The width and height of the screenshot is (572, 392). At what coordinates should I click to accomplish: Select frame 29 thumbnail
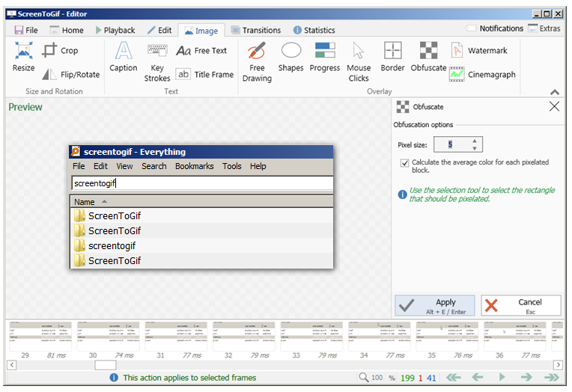[x=40, y=340]
